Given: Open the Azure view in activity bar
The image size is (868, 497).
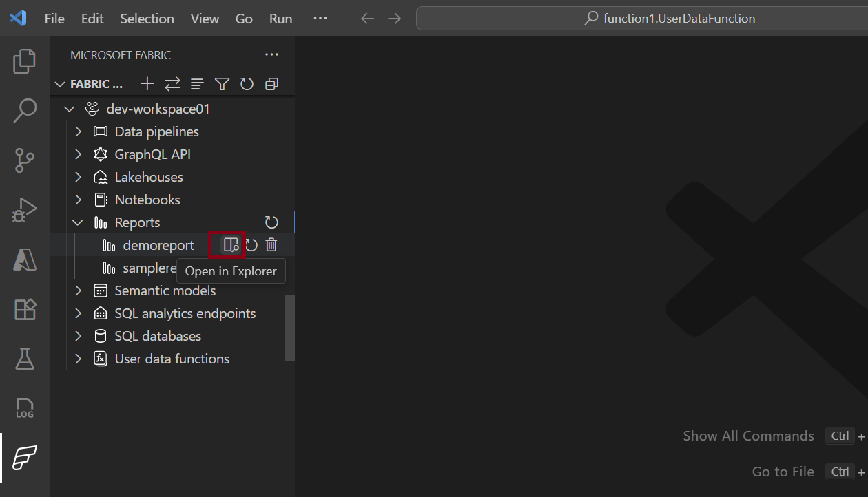Looking at the screenshot, I should click(x=25, y=260).
